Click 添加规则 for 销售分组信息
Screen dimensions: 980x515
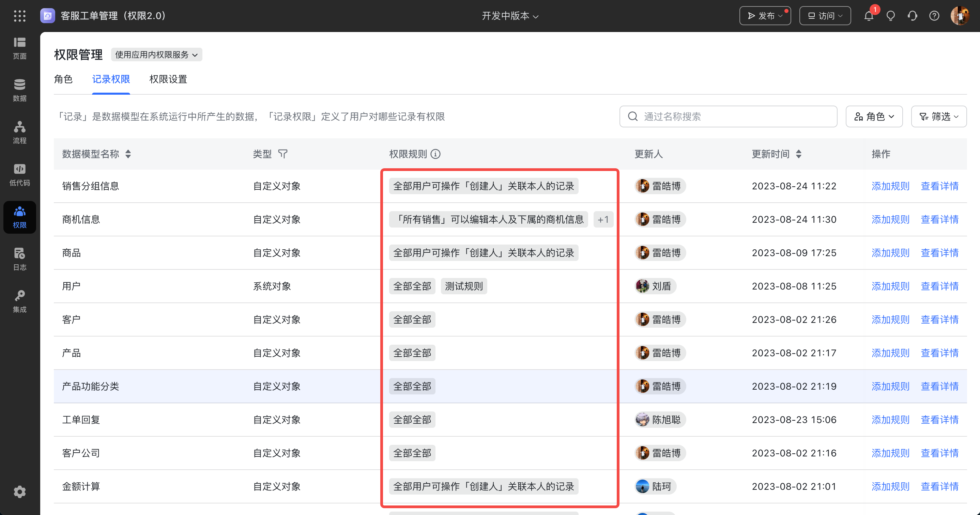coord(890,186)
